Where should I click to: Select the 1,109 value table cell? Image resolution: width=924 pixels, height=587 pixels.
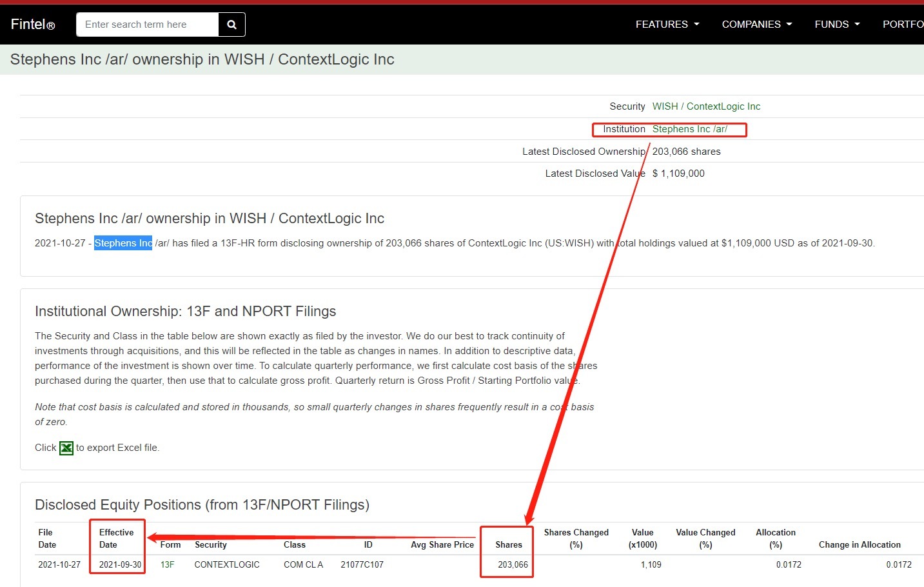(x=651, y=564)
